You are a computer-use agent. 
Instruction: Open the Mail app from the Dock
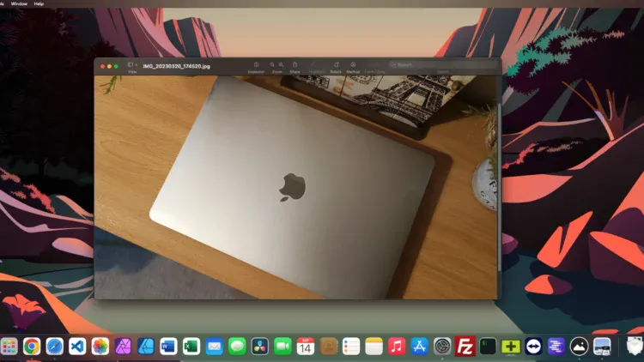coord(214,347)
